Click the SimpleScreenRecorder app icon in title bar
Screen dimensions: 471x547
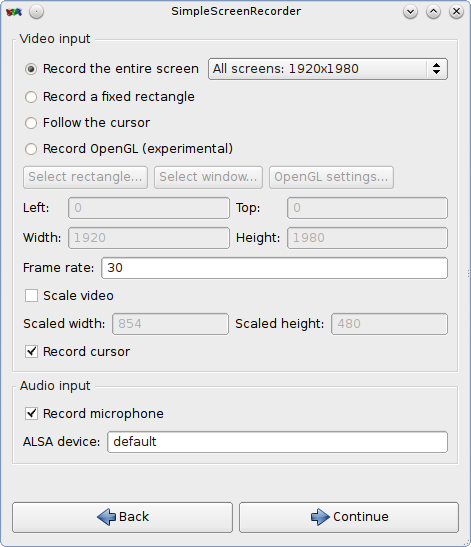(14, 12)
